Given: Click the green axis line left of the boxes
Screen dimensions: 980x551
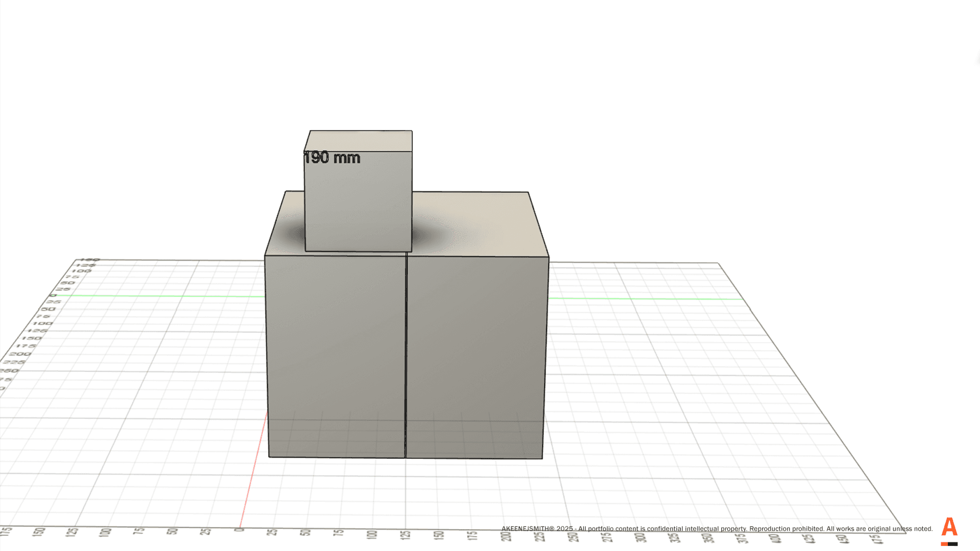Looking at the screenshot, I should pyautogui.click(x=163, y=296).
